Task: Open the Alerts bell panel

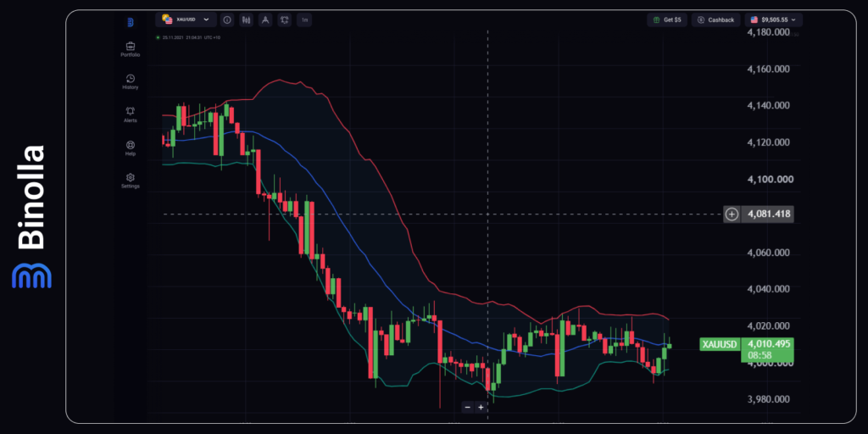Action: click(130, 115)
